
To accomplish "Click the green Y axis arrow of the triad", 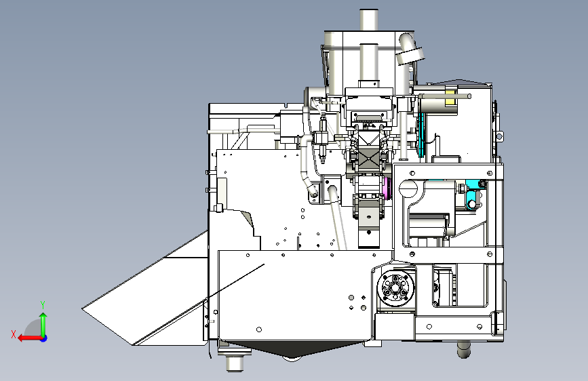I will 43,324.
